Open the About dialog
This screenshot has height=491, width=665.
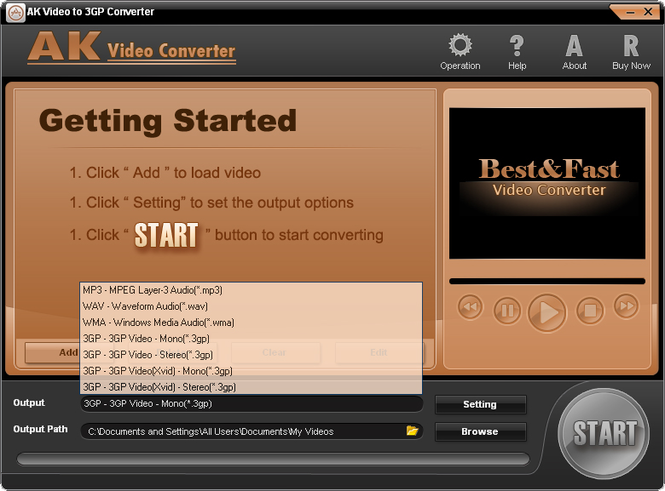574,52
